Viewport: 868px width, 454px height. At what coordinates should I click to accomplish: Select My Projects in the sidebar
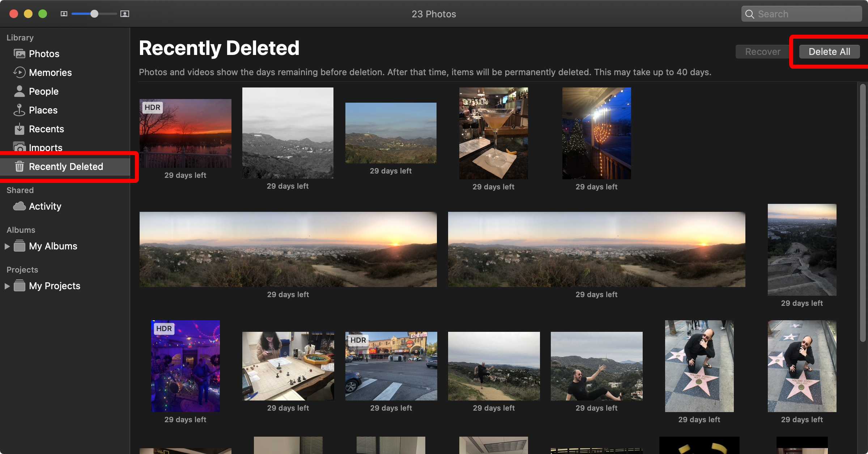[65, 286]
